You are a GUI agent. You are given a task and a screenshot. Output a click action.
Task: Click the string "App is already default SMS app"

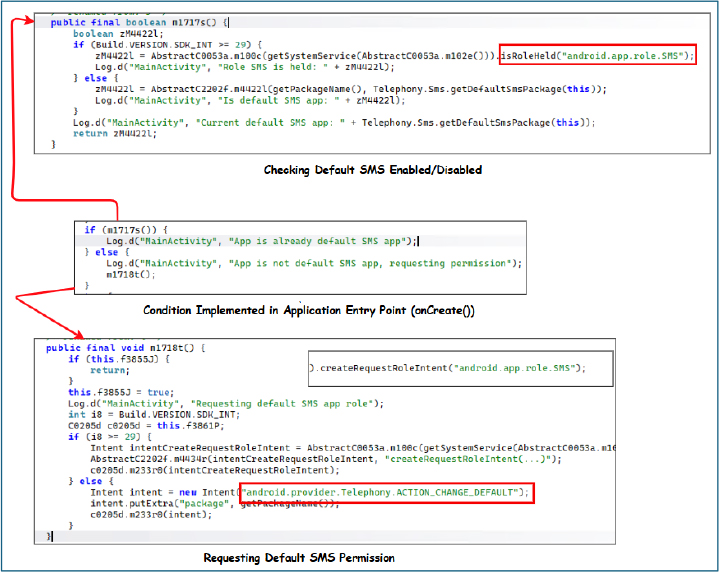point(317,241)
